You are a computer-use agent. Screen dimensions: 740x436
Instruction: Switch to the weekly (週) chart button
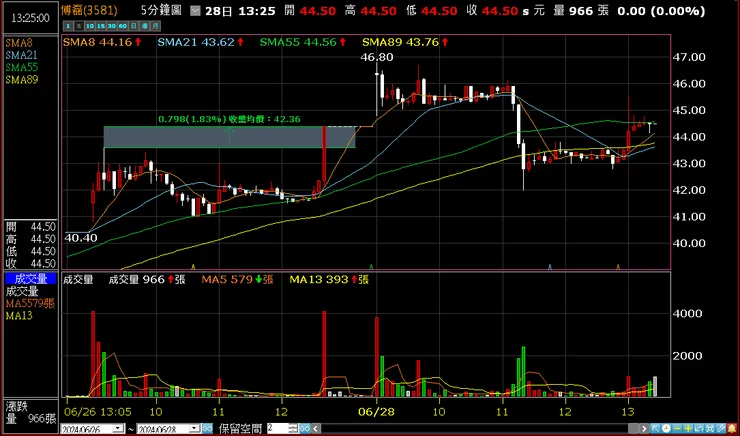(x=144, y=26)
